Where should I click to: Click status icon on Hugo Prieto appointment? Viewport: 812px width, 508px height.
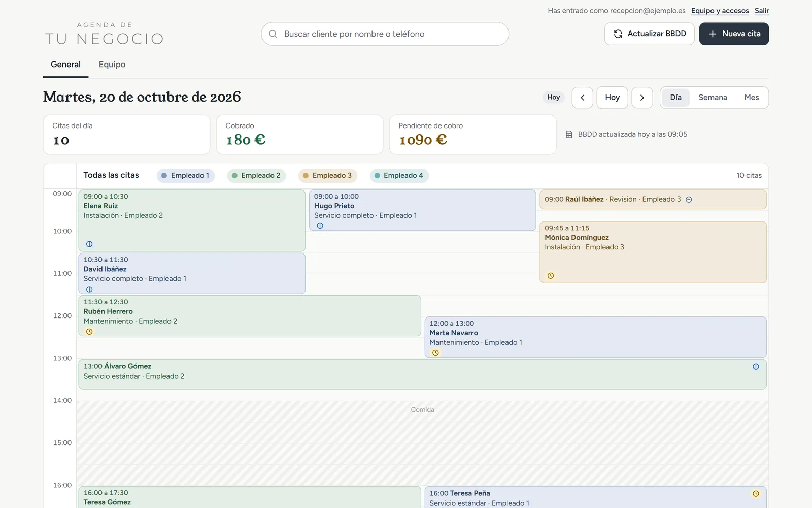[320, 226]
